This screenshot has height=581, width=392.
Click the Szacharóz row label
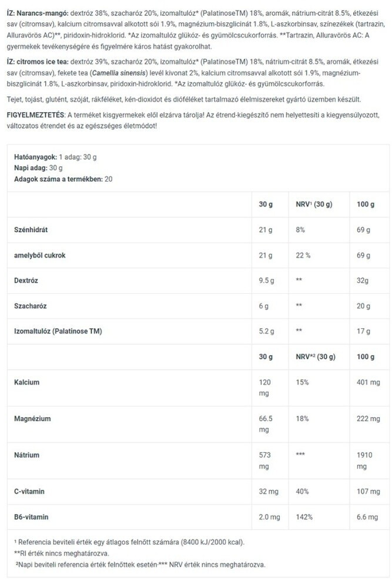point(29,306)
